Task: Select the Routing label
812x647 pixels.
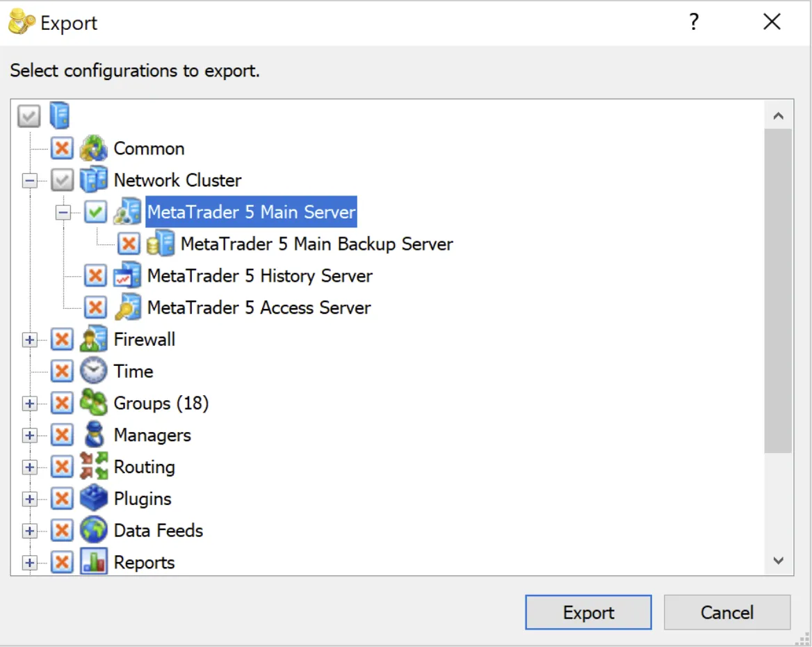Action: click(145, 467)
